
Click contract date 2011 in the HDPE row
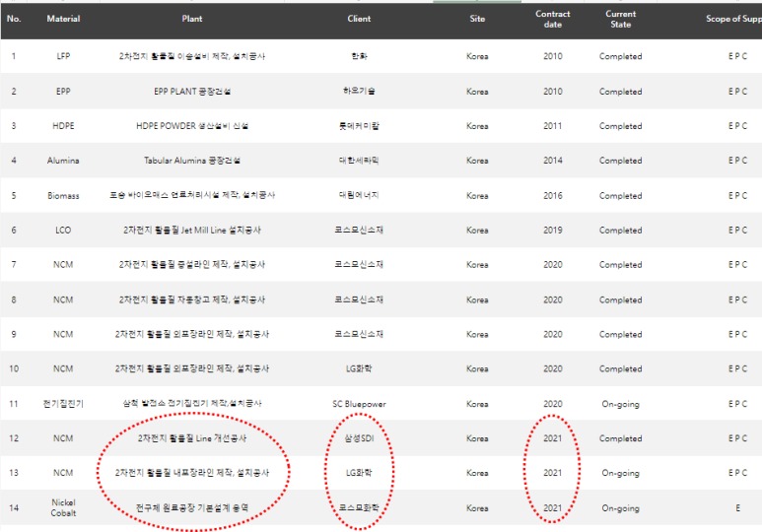tap(553, 126)
